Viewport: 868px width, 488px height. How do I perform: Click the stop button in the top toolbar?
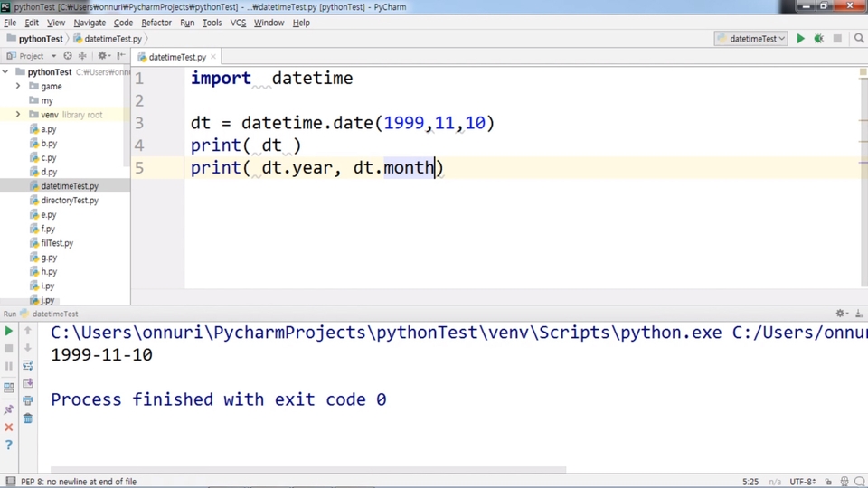pyautogui.click(x=837, y=39)
